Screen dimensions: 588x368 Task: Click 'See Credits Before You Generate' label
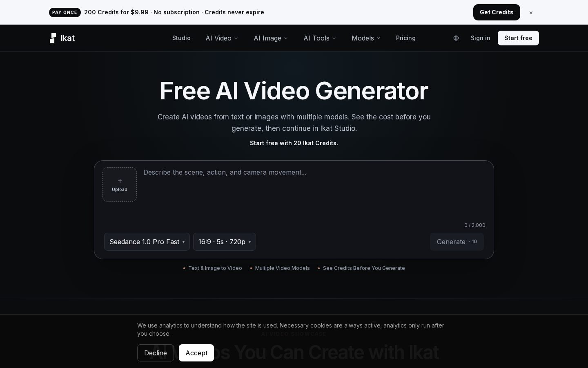(364, 268)
